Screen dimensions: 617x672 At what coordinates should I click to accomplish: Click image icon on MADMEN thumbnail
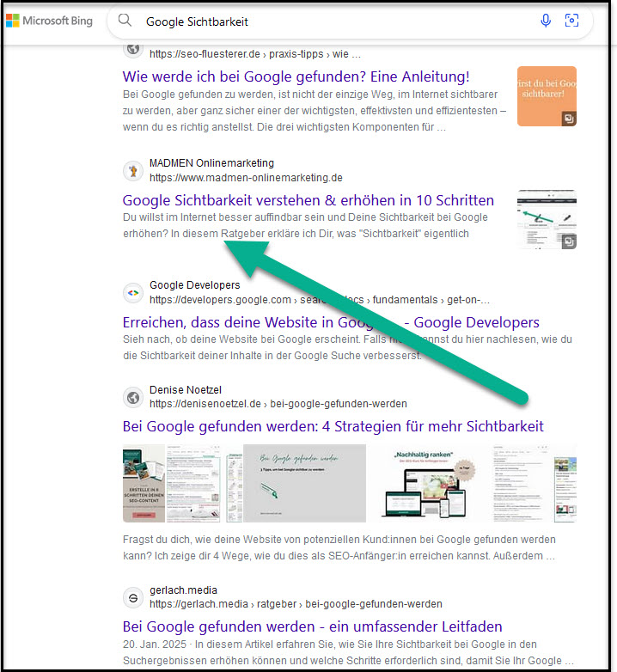coord(569,241)
